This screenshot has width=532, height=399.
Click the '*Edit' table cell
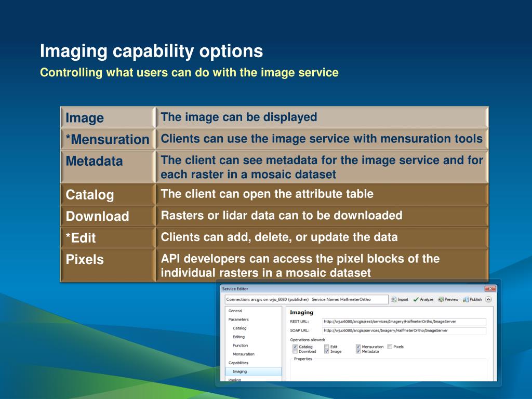tap(108, 237)
